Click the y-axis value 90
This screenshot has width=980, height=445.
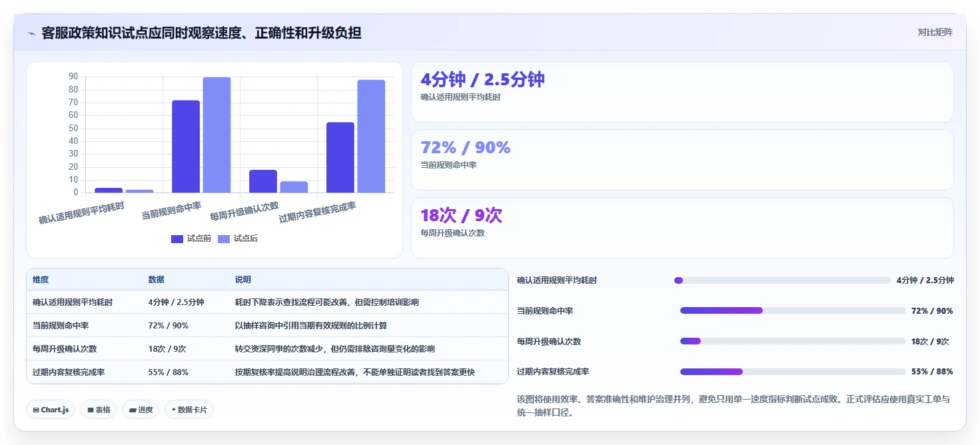click(x=73, y=77)
